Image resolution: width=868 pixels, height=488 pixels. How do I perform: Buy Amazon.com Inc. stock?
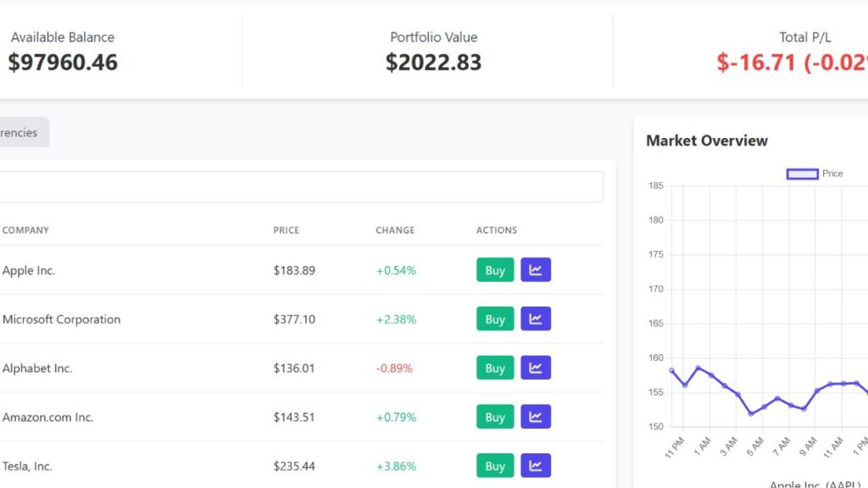click(495, 417)
